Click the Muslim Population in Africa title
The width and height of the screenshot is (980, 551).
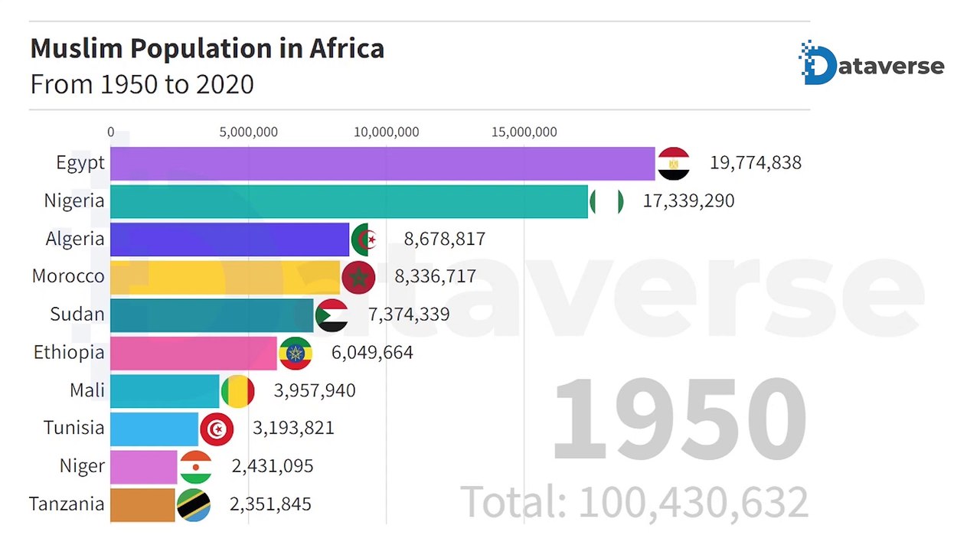207,48
